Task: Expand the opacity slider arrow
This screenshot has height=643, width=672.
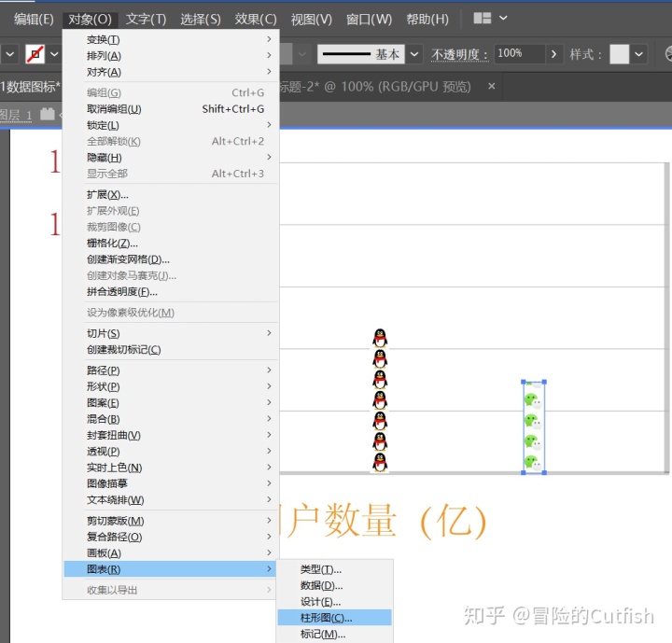Action: tap(553, 54)
